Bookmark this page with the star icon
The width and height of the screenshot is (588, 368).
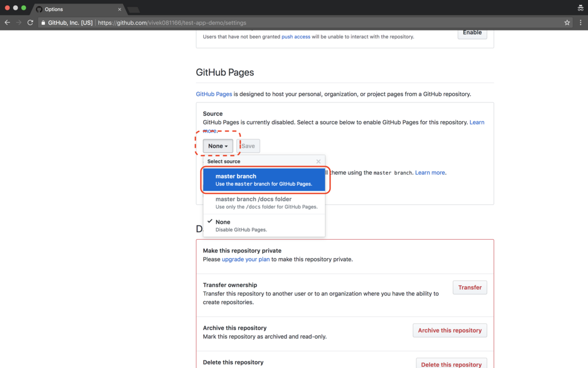click(567, 22)
